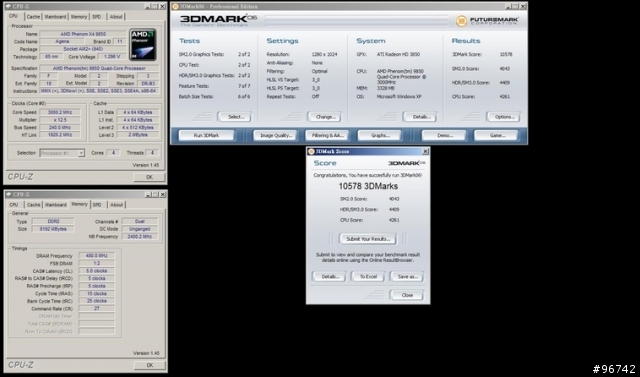Viewport: 640px width, 377px height.
Task: Click the 3DMark06 Professional window title icon
Action: (175, 6)
